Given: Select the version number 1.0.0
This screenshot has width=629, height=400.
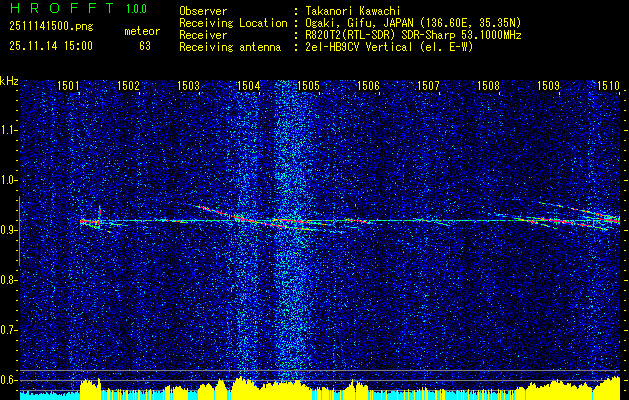Looking at the screenshot, I should coord(136,9).
